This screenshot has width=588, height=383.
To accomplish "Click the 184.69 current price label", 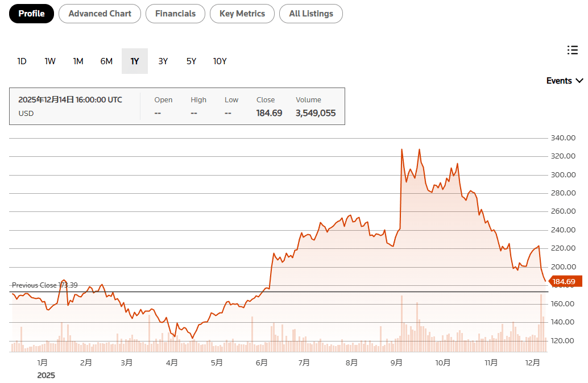I will click(564, 282).
